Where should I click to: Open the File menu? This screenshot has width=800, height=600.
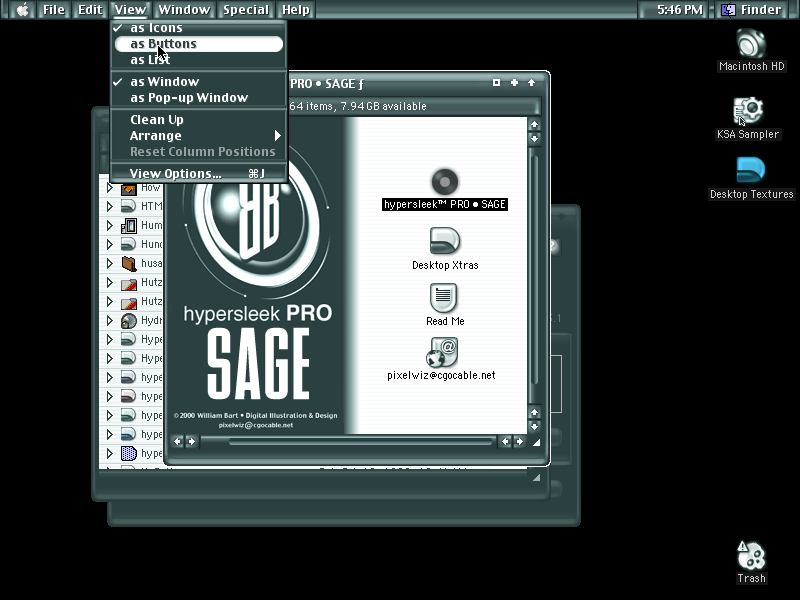pyautogui.click(x=54, y=10)
